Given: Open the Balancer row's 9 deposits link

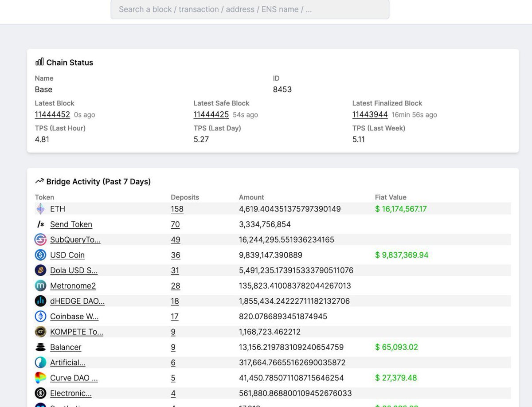Looking at the screenshot, I should pos(173,347).
